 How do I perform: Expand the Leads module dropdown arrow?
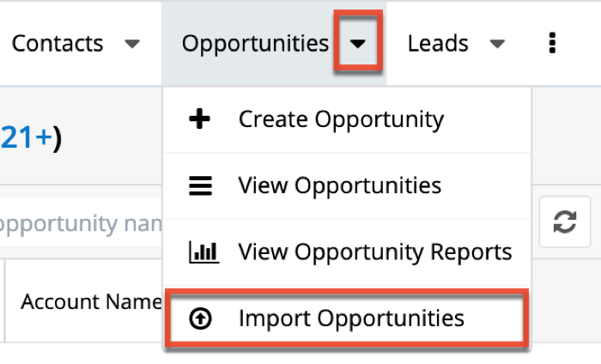tap(497, 44)
